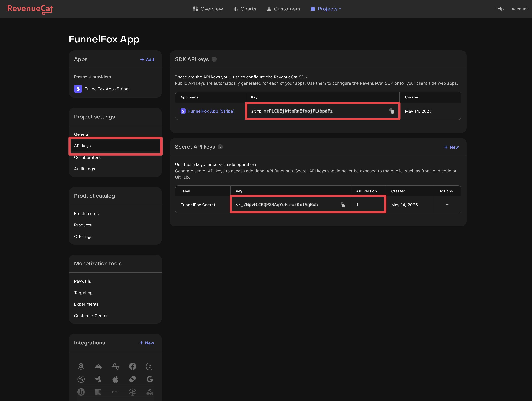This screenshot has height=401, width=532.
Task: Open the Google integration icon
Action: [x=150, y=379]
